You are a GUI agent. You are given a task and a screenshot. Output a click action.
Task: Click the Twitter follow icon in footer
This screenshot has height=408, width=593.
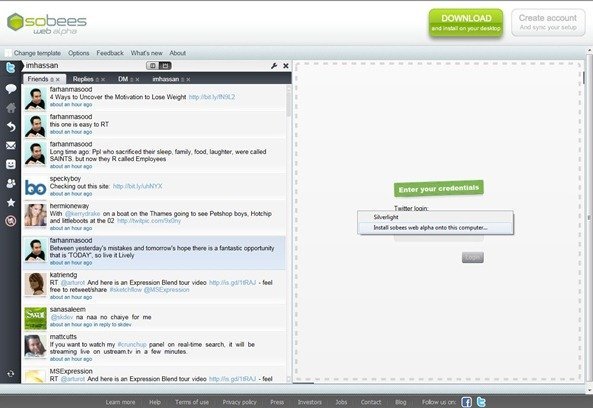point(481,402)
